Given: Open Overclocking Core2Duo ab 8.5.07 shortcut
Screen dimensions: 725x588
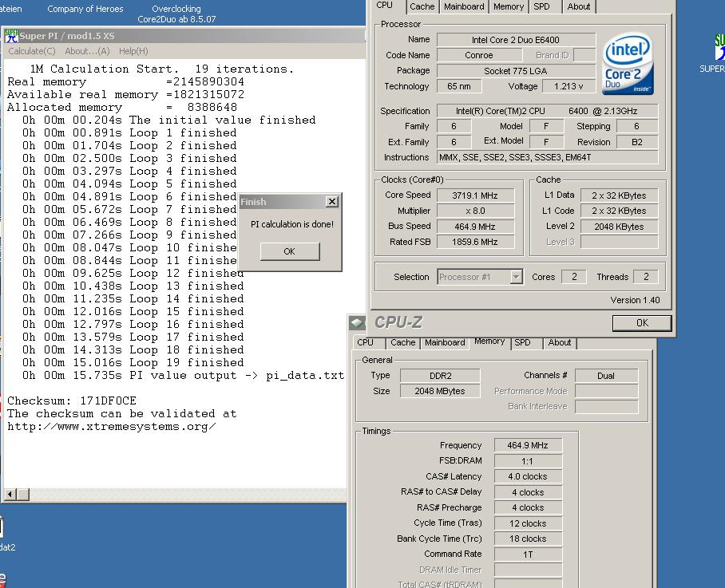Looking at the screenshot, I should click(176, 14).
